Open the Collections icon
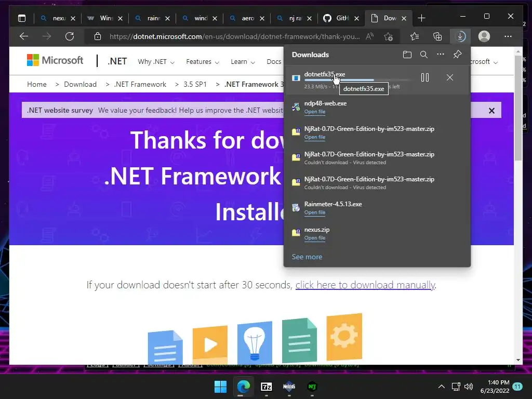The image size is (532, 399). 437,36
